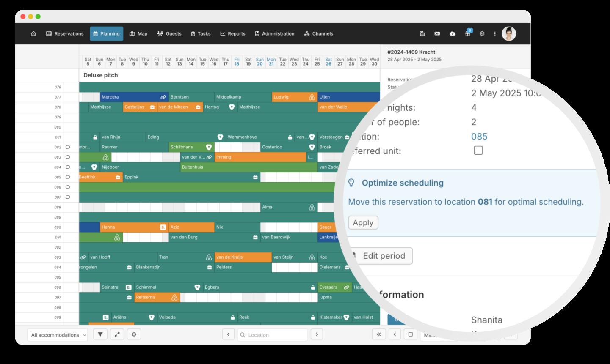Viewport: 610px width, 364px height.
Task: Open the user avatar profile menu
Action: click(509, 34)
